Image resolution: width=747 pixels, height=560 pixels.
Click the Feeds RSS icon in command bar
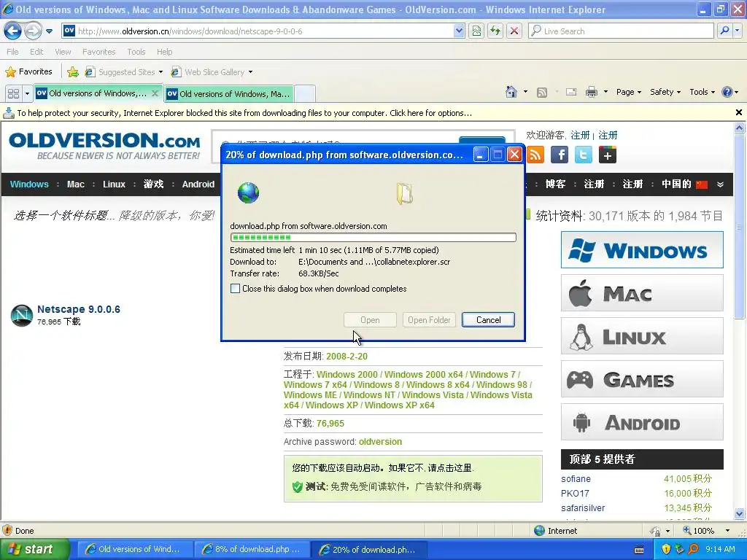[x=542, y=93]
